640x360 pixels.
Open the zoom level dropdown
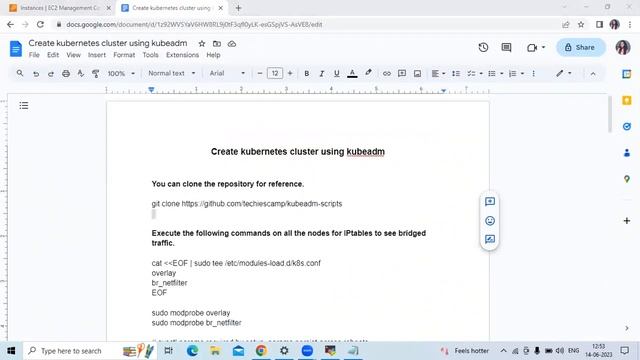pyautogui.click(x=121, y=73)
